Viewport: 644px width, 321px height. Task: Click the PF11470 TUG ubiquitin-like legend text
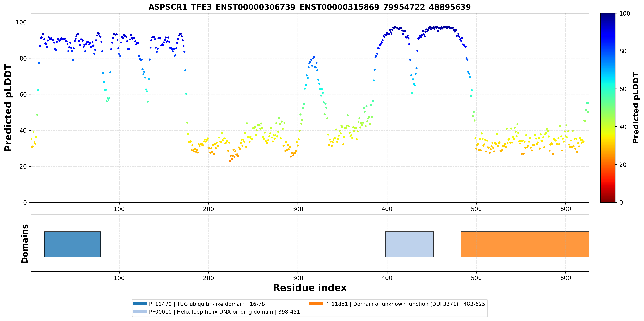(207, 304)
